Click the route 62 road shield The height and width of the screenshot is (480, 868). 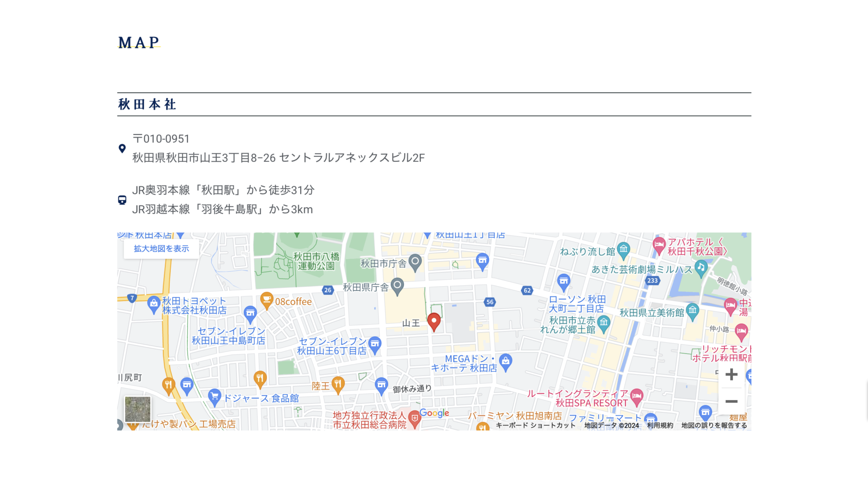[x=527, y=290]
